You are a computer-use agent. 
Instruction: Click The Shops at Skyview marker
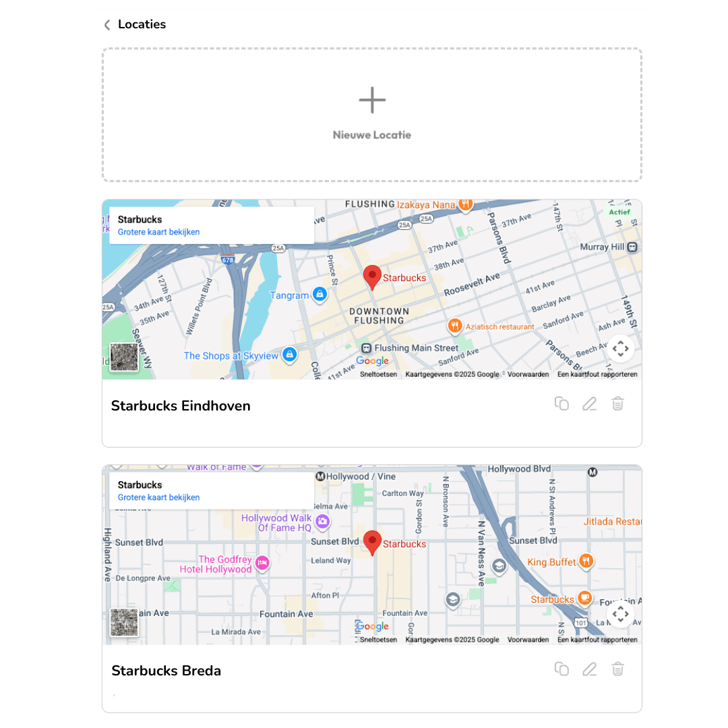click(x=290, y=355)
